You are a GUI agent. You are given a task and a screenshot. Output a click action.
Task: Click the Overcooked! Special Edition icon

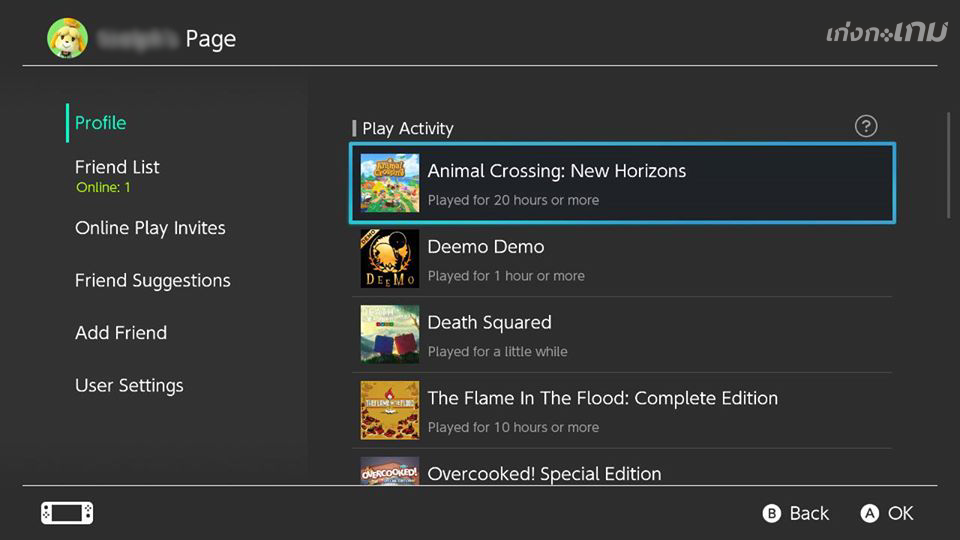(390, 471)
